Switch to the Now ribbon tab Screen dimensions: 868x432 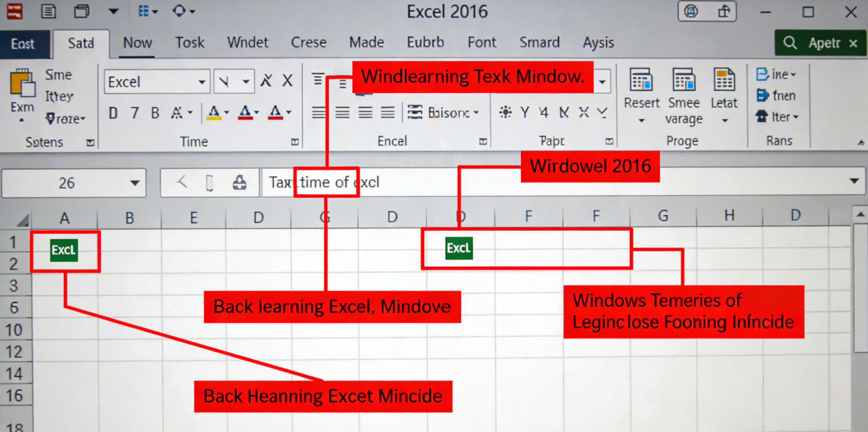click(137, 43)
